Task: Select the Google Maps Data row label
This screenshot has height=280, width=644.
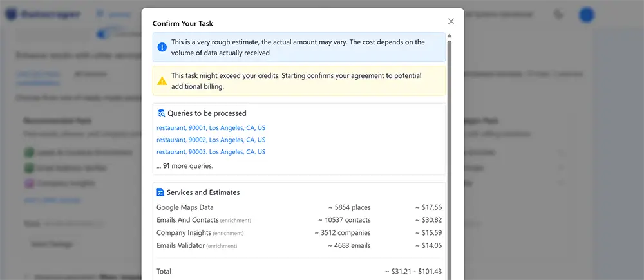Action: [185, 207]
